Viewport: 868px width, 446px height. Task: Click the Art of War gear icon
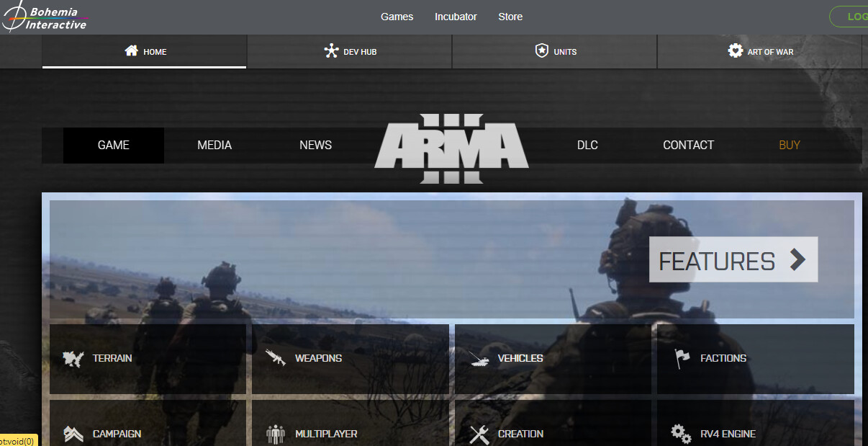735,51
